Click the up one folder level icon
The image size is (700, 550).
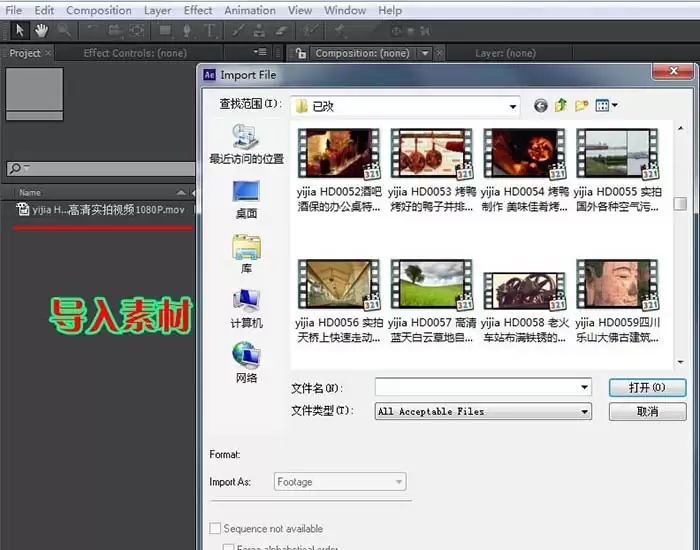[x=561, y=106]
